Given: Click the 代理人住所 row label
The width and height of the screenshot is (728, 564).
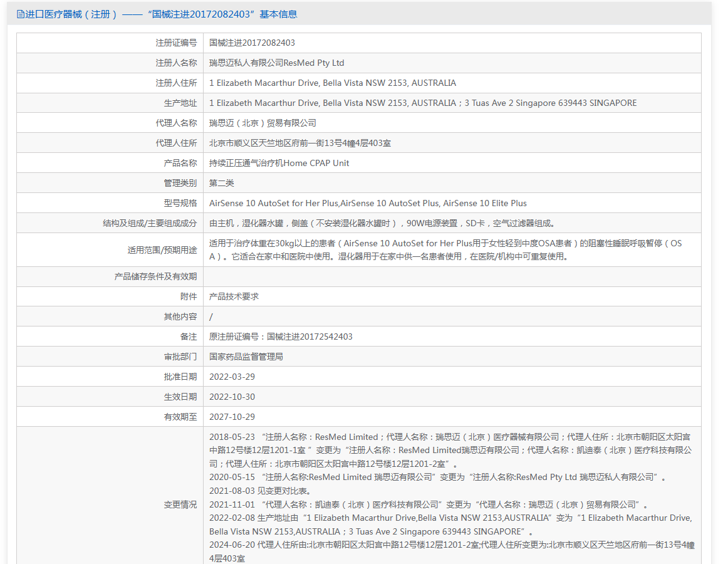Looking at the screenshot, I should tap(176, 143).
